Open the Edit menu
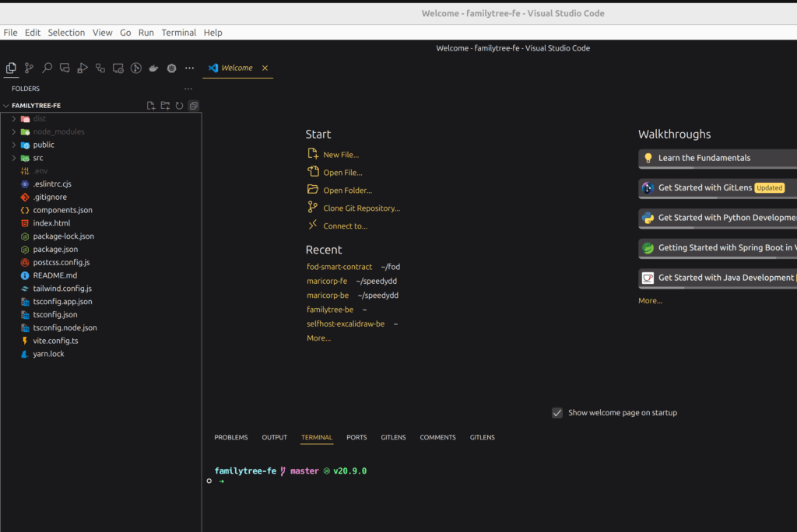The width and height of the screenshot is (797, 532). tap(33, 33)
